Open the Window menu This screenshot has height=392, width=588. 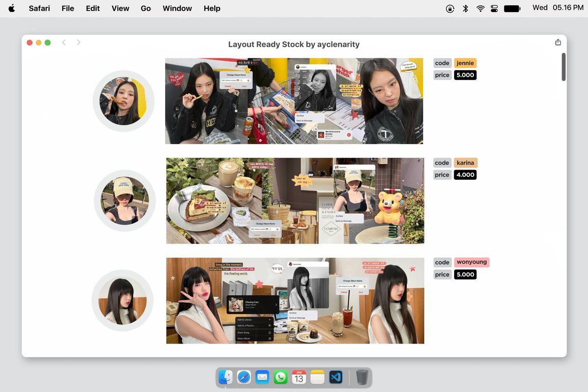[177, 8]
